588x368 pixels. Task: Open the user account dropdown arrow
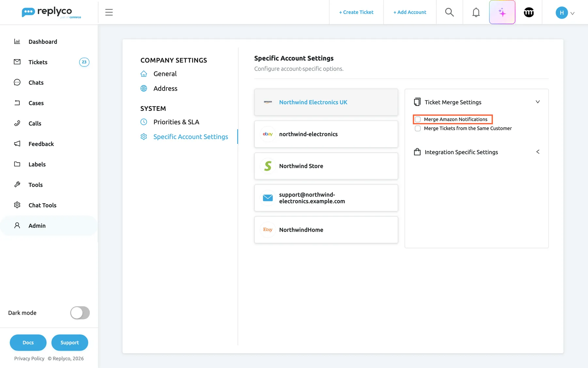[x=572, y=13]
